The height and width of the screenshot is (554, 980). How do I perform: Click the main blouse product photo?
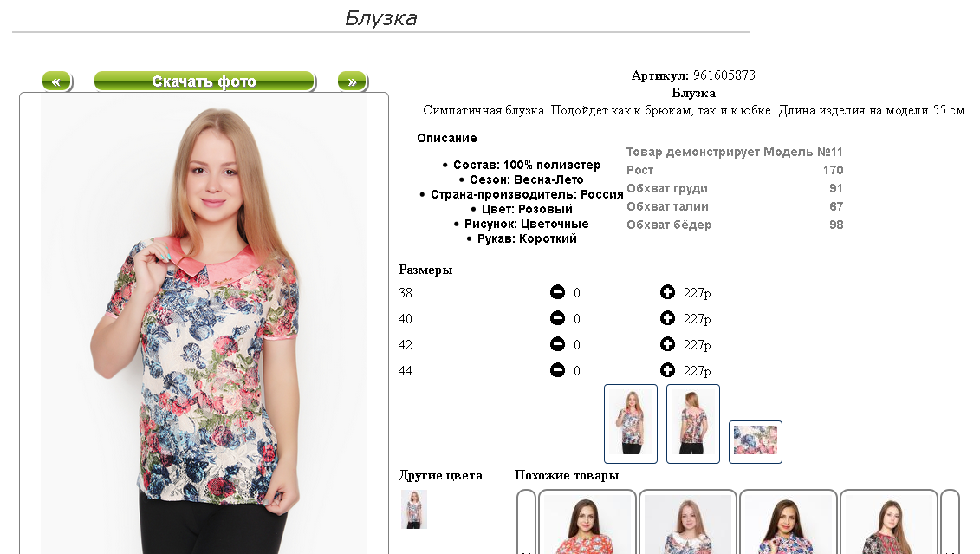pos(204,324)
